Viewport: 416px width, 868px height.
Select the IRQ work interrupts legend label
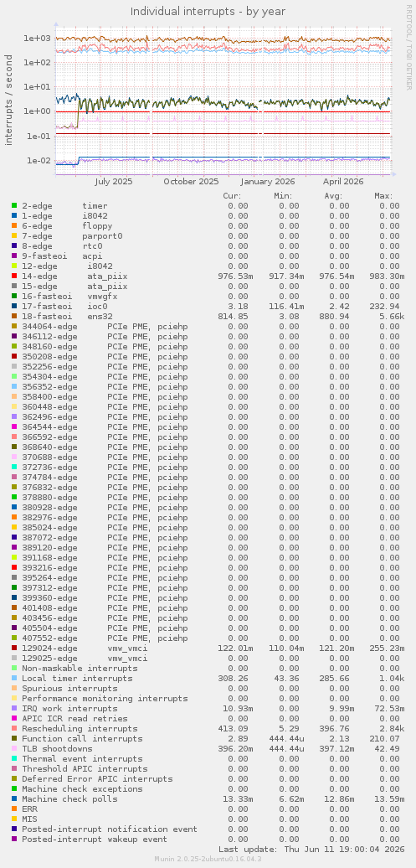tap(69, 709)
